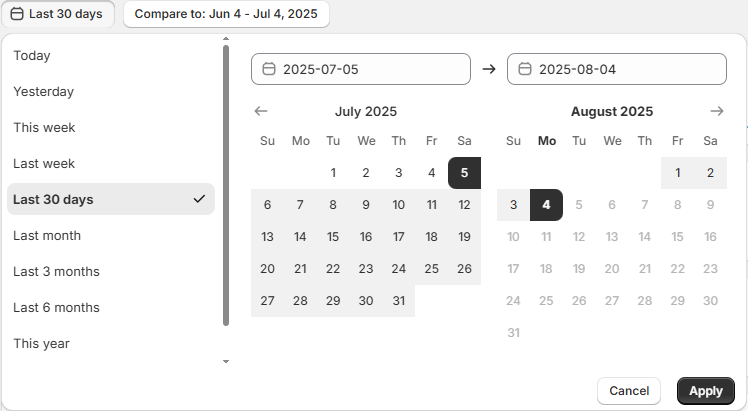Screen dimensions: 748x411
Task: Open the Last 30 days date range dropdown
Action: click(60, 14)
